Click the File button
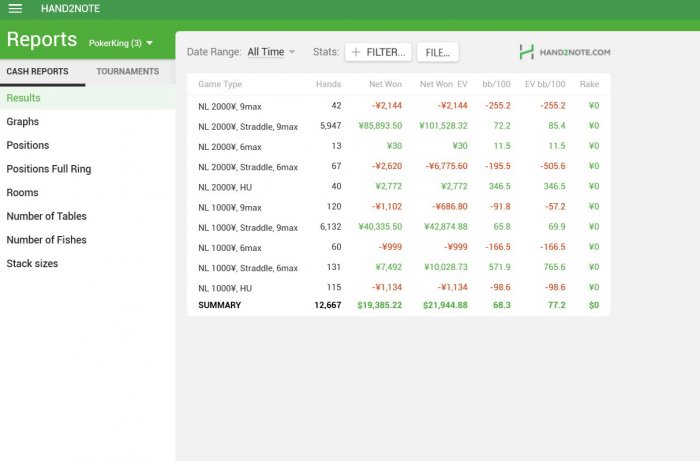Image resolution: width=700 pixels, height=461 pixels. point(437,52)
